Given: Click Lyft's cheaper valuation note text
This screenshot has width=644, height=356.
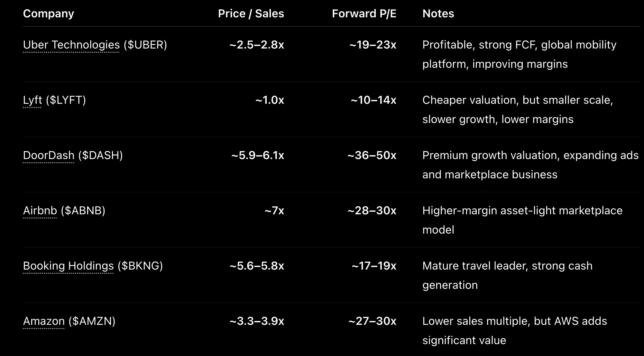Looking at the screenshot, I should tap(518, 110).
